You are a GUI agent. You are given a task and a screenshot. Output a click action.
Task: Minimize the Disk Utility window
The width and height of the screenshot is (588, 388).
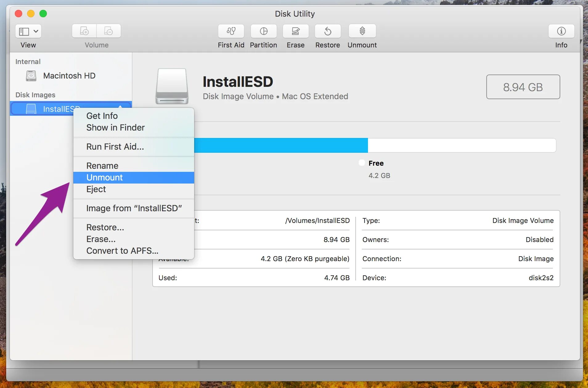(31, 14)
